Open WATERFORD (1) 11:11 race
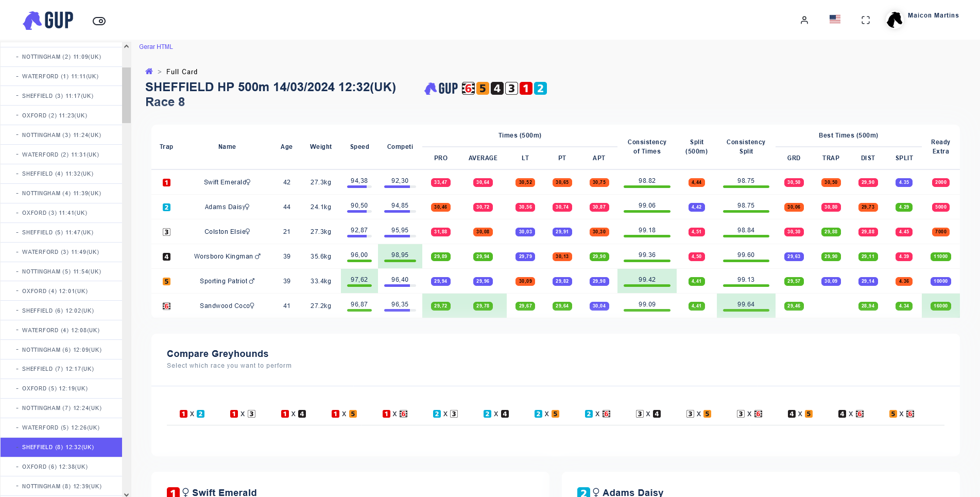Viewport: 980px width, 497px height. (61, 76)
